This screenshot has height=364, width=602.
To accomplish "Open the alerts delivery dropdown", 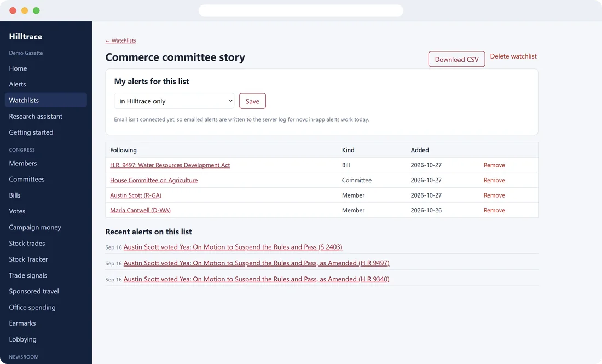I will pyautogui.click(x=174, y=101).
